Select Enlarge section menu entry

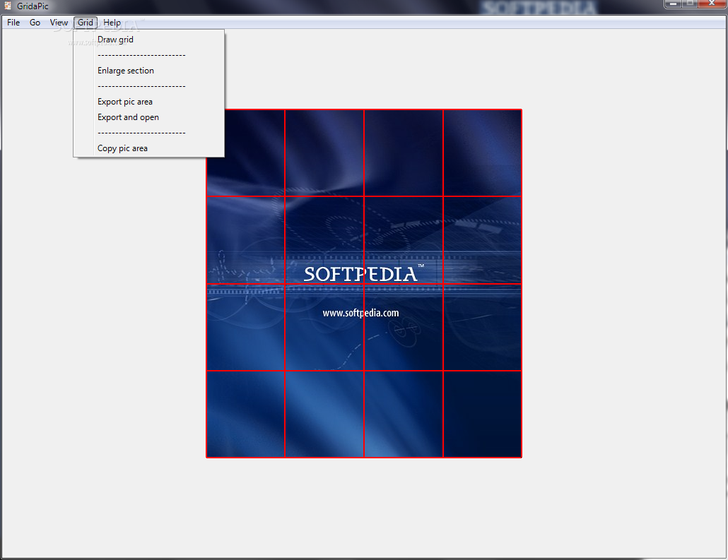click(148, 71)
